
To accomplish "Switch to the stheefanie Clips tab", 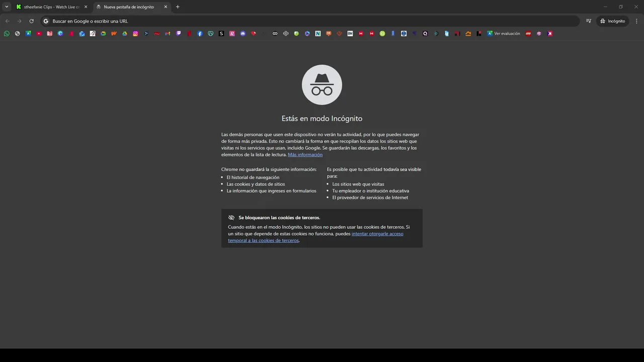I will tap(52, 7).
